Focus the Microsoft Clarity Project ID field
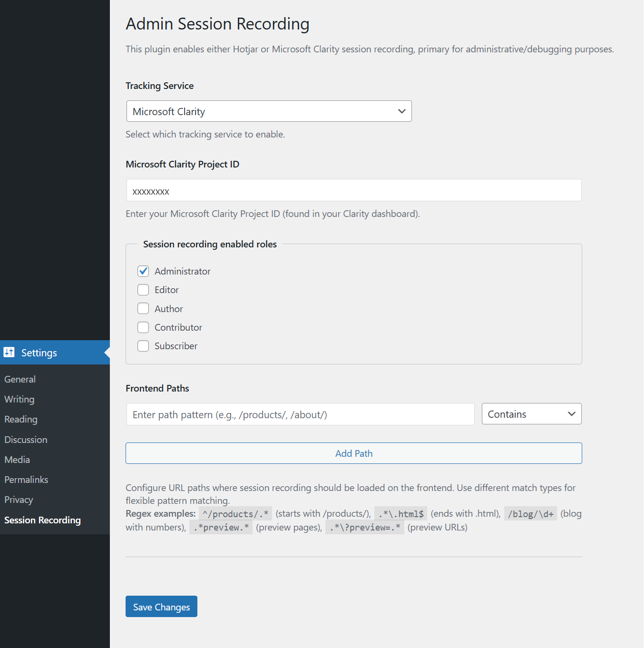 353,190
